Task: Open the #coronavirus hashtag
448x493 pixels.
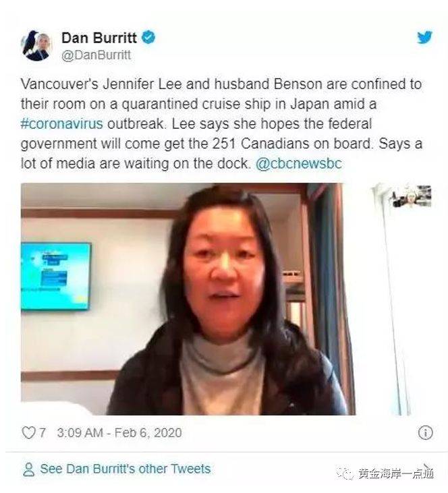Action: coord(61,123)
